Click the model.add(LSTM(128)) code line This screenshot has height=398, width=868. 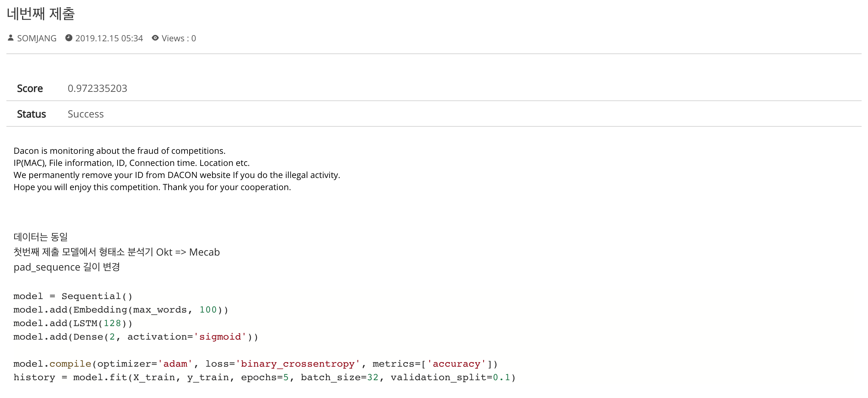[73, 323]
